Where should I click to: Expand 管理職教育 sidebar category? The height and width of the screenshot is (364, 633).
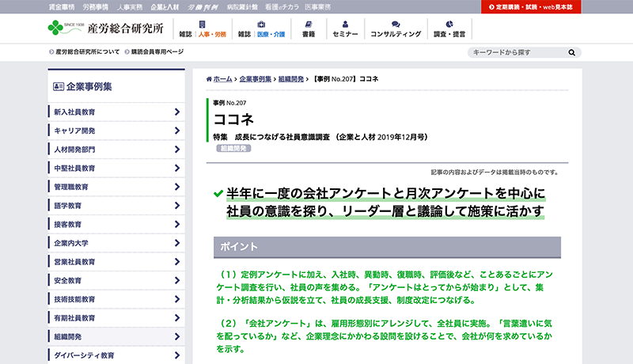pos(116,187)
